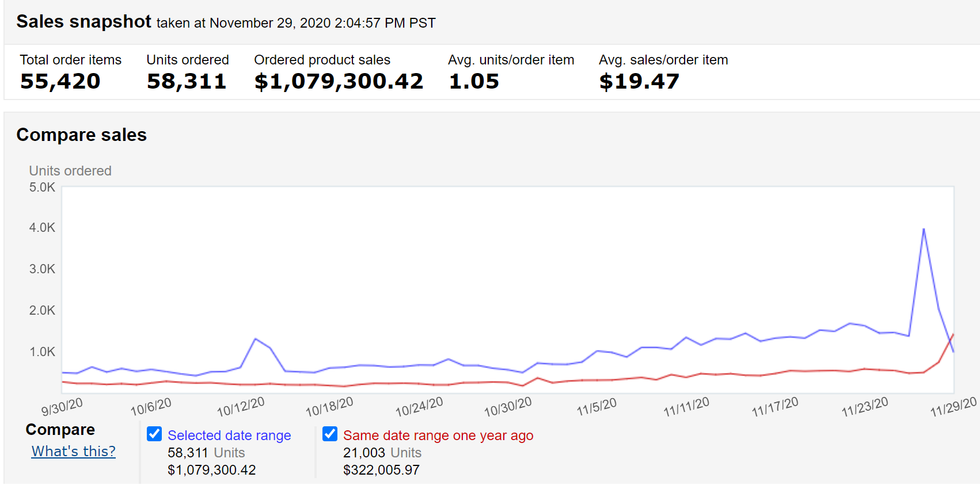This screenshot has height=489, width=980.
Task: Click the $322,005.97 last-year sales amount
Action: (381, 470)
